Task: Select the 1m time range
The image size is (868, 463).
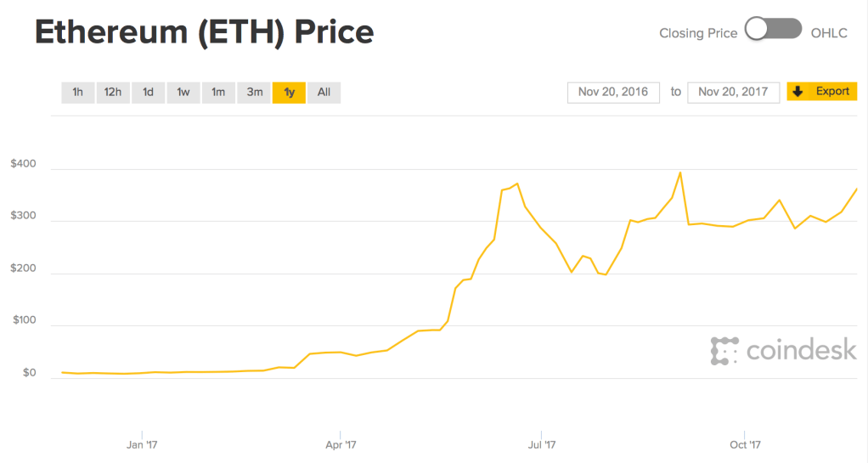Action: pyautogui.click(x=218, y=92)
